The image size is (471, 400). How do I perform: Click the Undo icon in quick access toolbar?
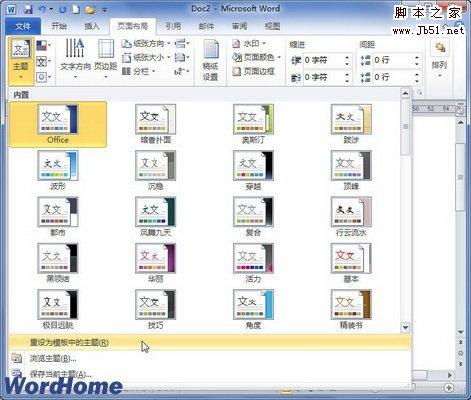pos(42,9)
